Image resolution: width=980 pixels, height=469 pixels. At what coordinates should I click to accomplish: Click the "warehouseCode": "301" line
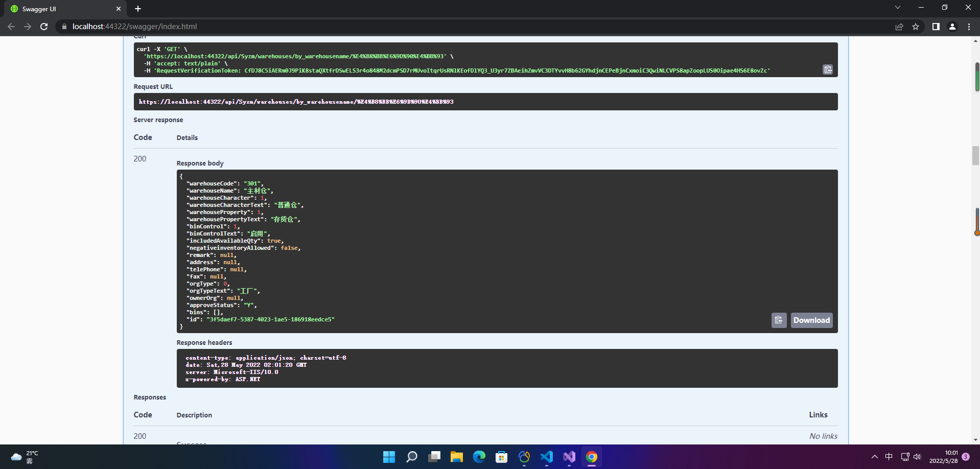(x=225, y=183)
